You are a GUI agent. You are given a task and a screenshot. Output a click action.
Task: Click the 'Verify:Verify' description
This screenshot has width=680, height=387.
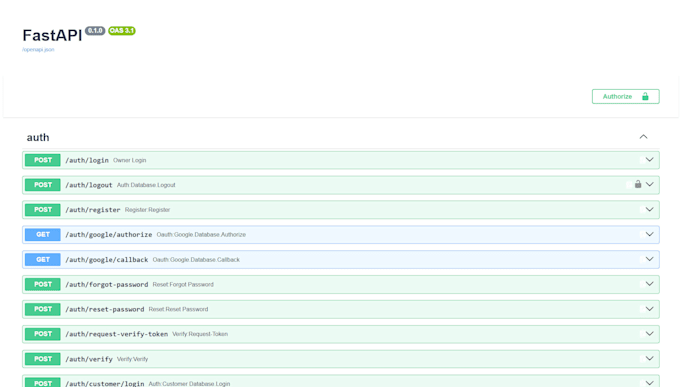click(x=132, y=359)
